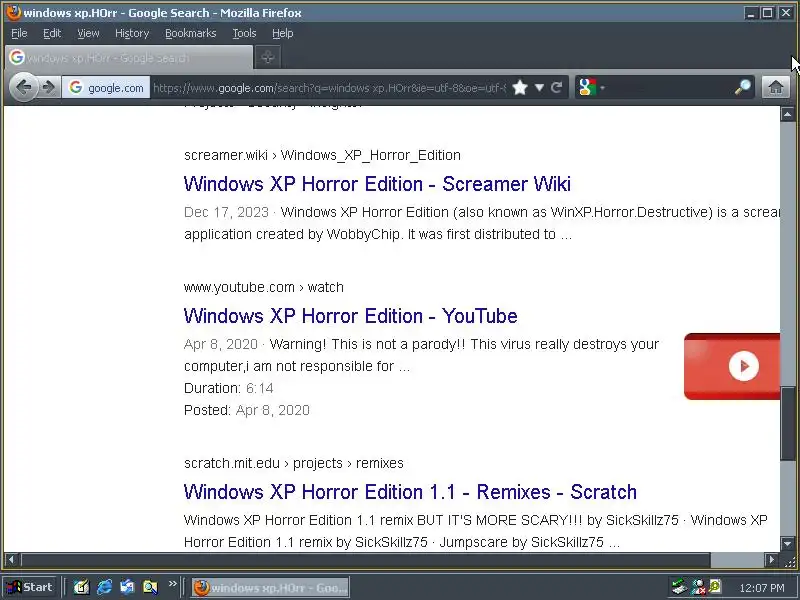This screenshot has width=800, height=600.
Task: Open Windows XP Horror Edition Screamer Wiki link
Action: 377,184
